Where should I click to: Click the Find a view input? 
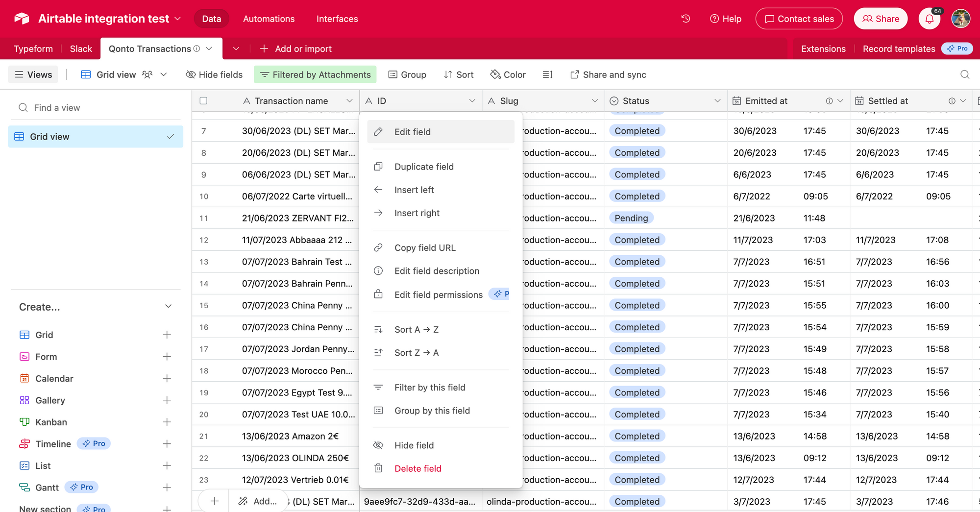[x=96, y=107]
